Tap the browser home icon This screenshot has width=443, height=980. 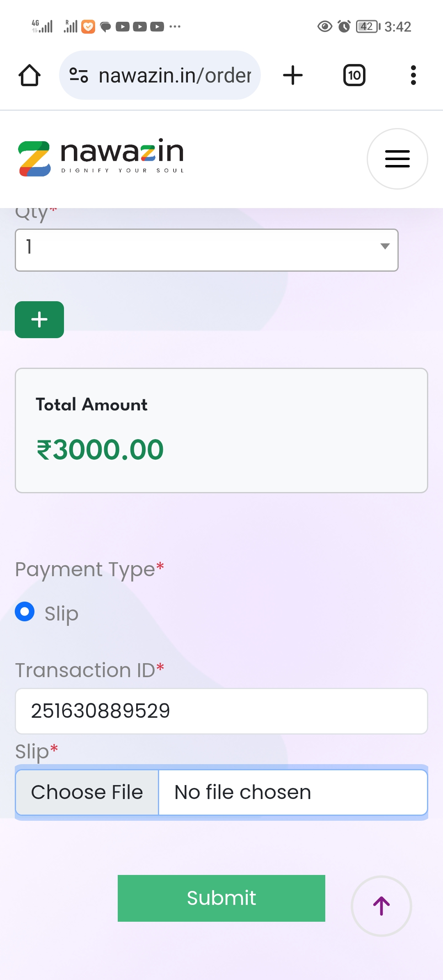click(30, 76)
